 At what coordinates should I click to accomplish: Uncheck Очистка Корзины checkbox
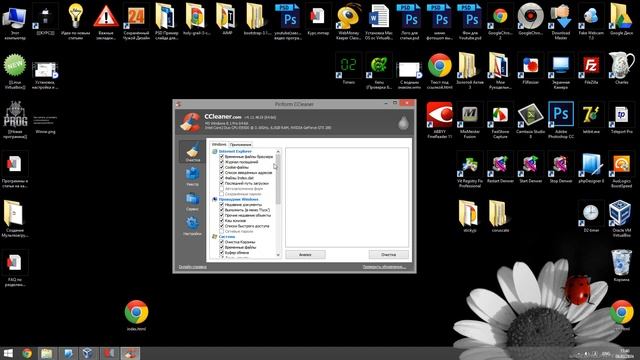[x=222, y=242]
